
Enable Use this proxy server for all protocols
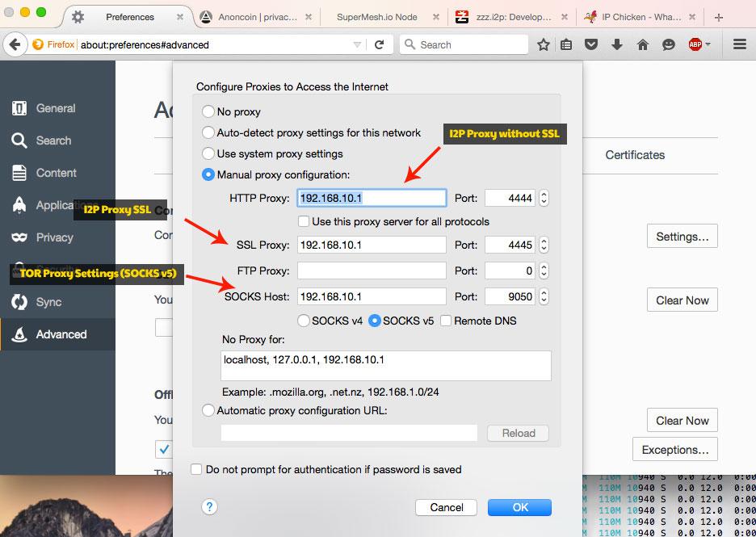click(x=303, y=222)
